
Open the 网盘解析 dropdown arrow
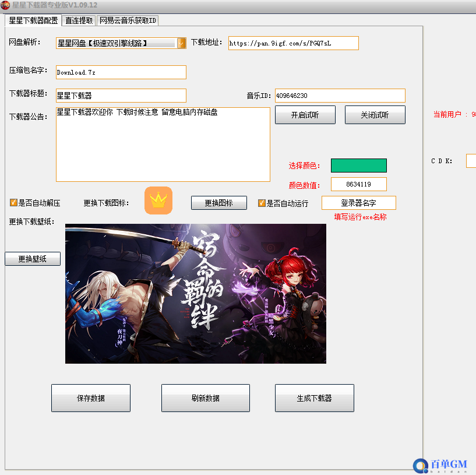tap(181, 43)
